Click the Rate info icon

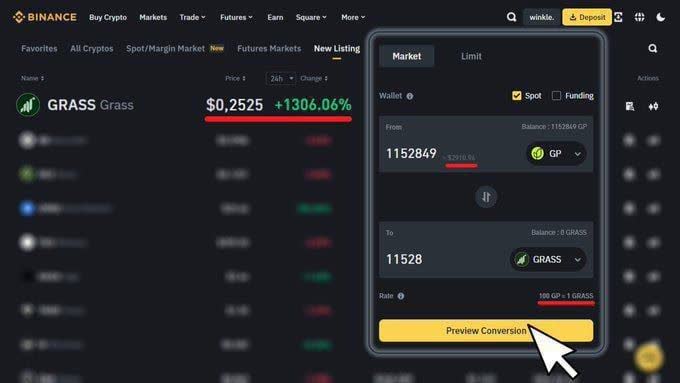[x=401, y=296]
